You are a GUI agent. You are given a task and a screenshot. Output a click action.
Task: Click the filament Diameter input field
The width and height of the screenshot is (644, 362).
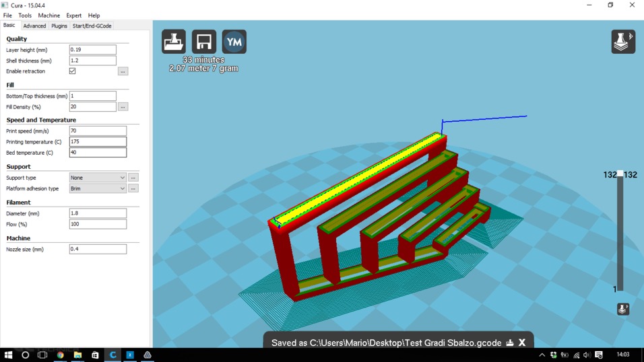point(98,213)
